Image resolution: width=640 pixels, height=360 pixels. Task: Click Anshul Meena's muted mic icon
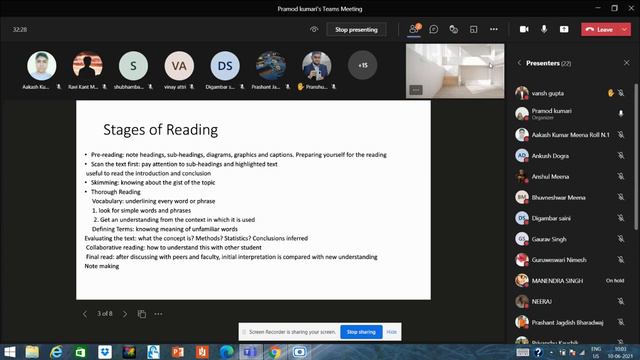[621, 176]
